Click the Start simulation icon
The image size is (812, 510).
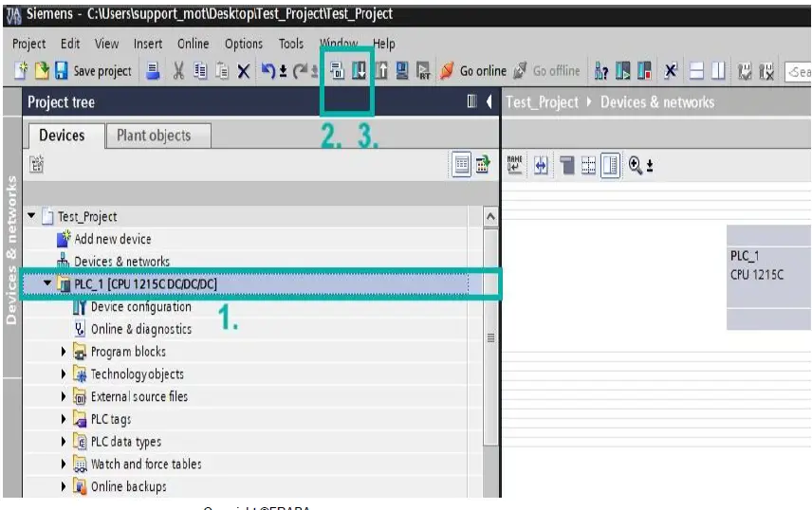(402, 70)
